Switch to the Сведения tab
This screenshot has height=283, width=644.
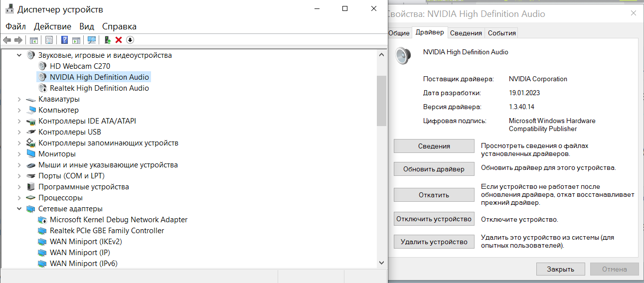pos(466,33)
